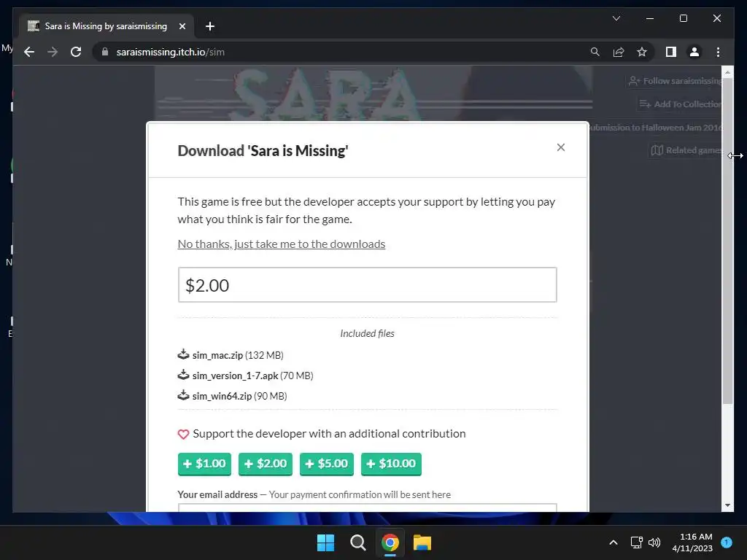The height and width of the screenshot is (560, 747).
Task: Click the page scrollbar down arrow
Action: tap(727, 505)
